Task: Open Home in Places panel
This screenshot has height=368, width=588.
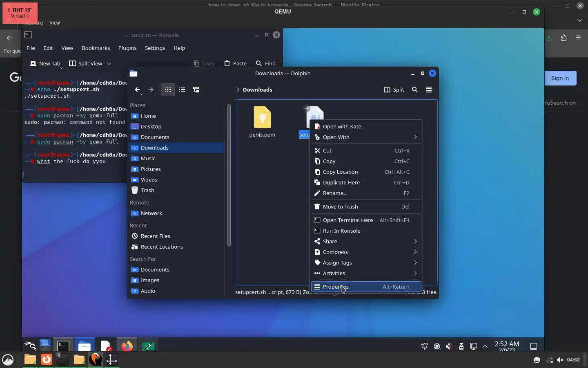Action: click(177, 116)
